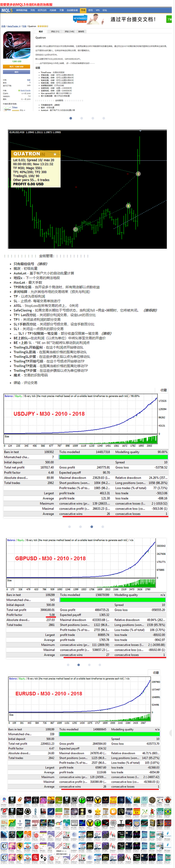
Task: Open the EURUSD M30 2010-2018 balance chart
Action: coord(85,701)
